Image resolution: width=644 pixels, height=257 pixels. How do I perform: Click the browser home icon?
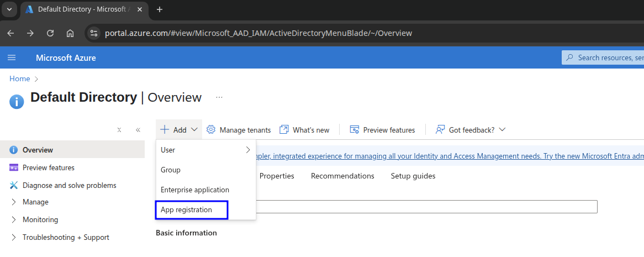(x=70, y=33)
